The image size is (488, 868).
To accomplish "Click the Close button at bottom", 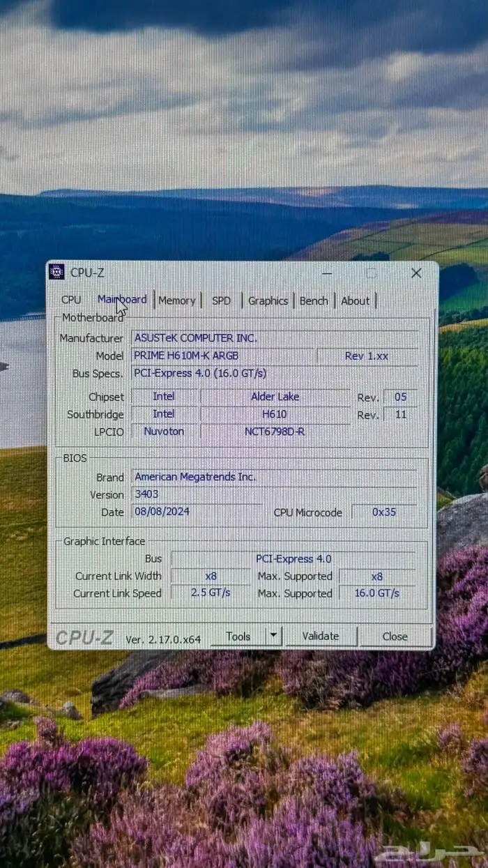I will click(395, 636).
